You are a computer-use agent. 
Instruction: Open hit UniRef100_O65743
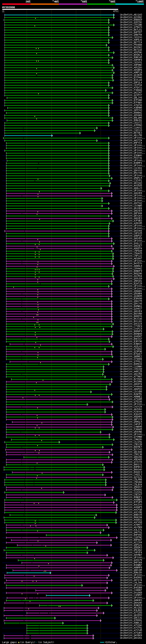131,110
